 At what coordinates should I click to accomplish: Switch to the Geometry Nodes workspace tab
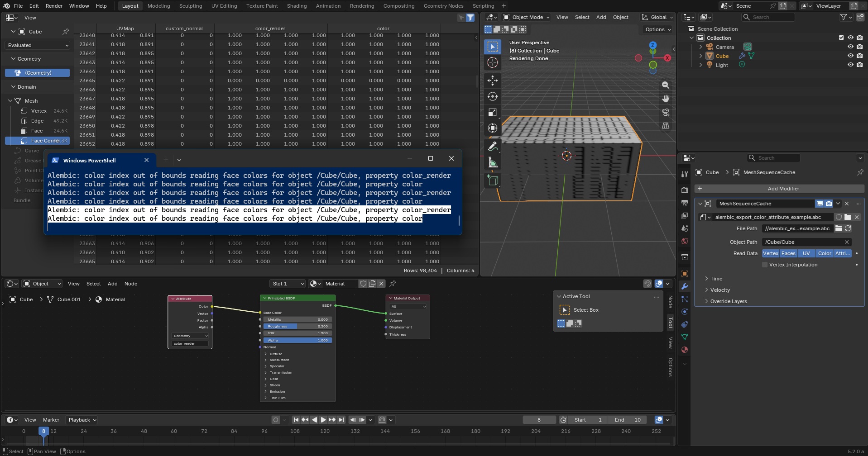[443, 6]
